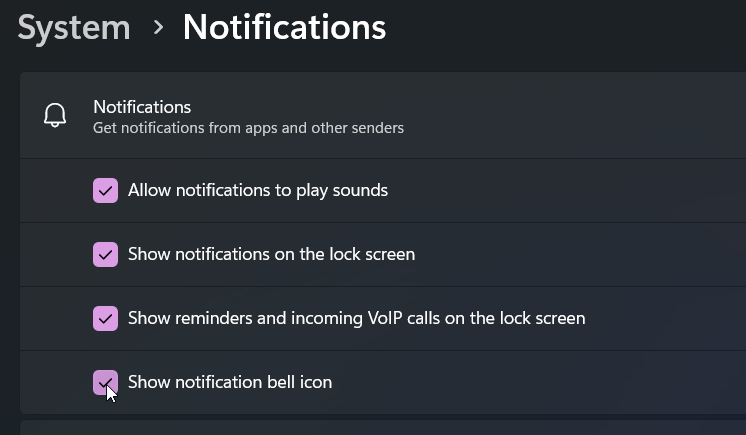Click the Notifications page title
This screenshot has width=746, height=435.
pyautogui.click(x=284, y=27)
